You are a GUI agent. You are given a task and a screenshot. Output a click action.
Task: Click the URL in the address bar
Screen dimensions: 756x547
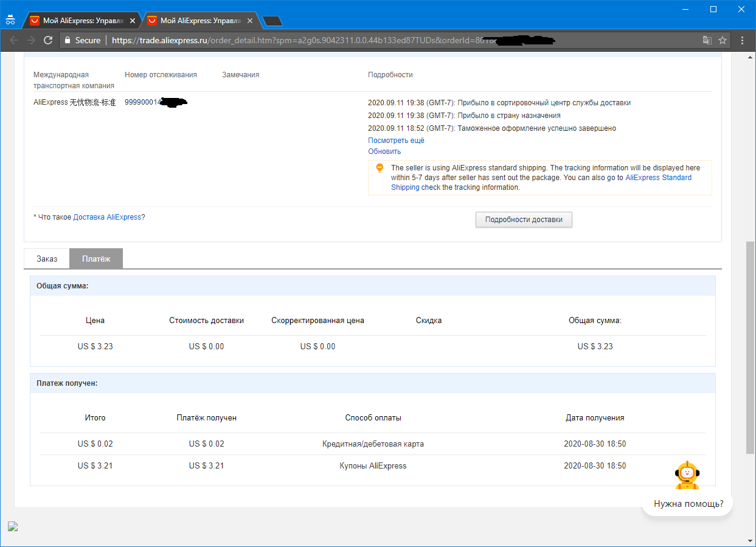coord(333,40)
